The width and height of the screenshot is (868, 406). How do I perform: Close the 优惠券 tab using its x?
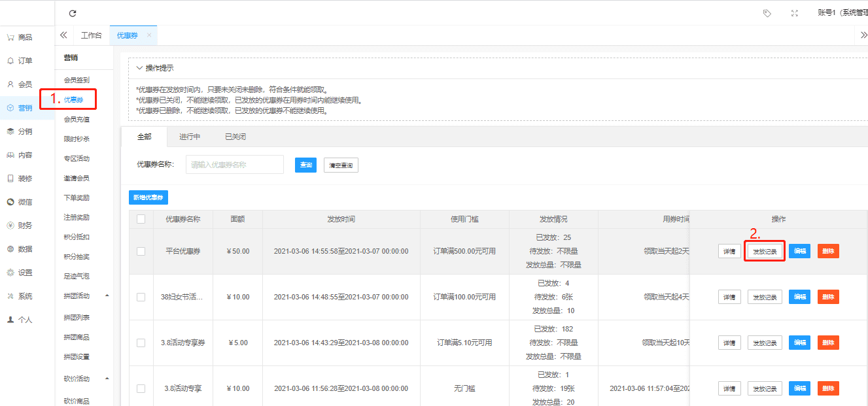(149, 35)
